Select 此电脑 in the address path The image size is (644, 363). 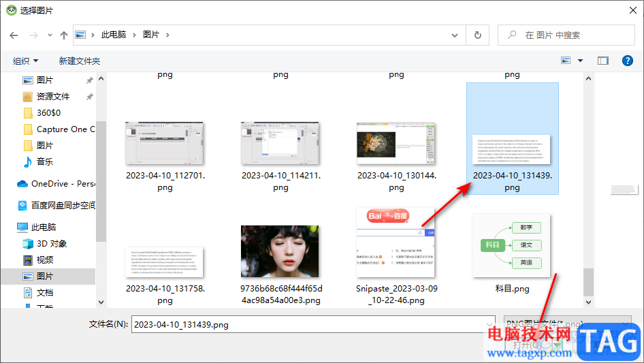point(114,35)
